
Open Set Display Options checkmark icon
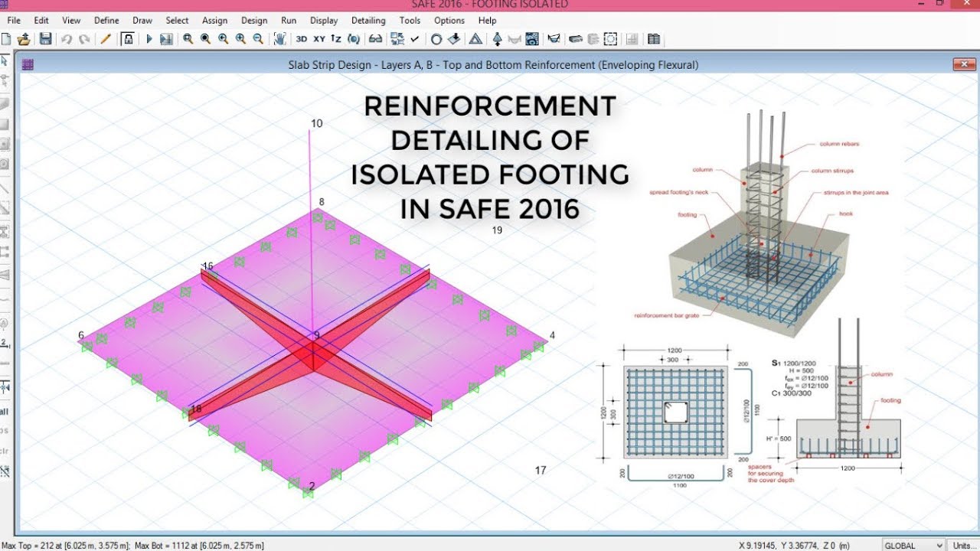tap(414, 39)
